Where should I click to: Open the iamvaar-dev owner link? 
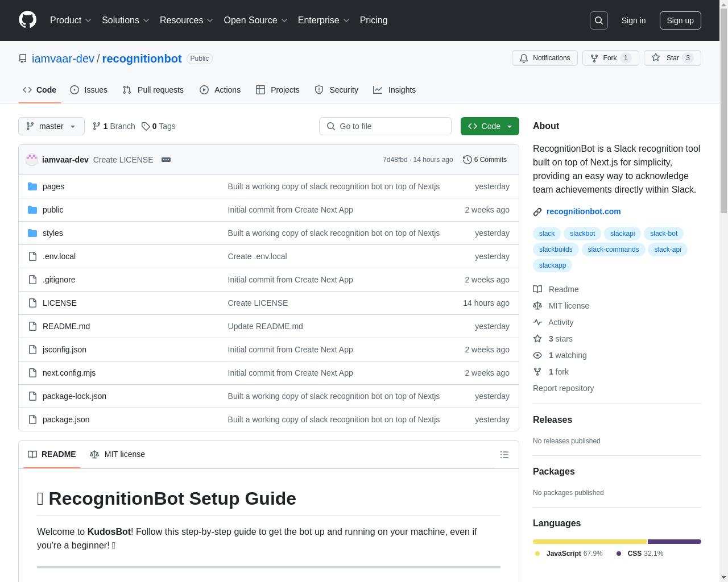[63, 59]
